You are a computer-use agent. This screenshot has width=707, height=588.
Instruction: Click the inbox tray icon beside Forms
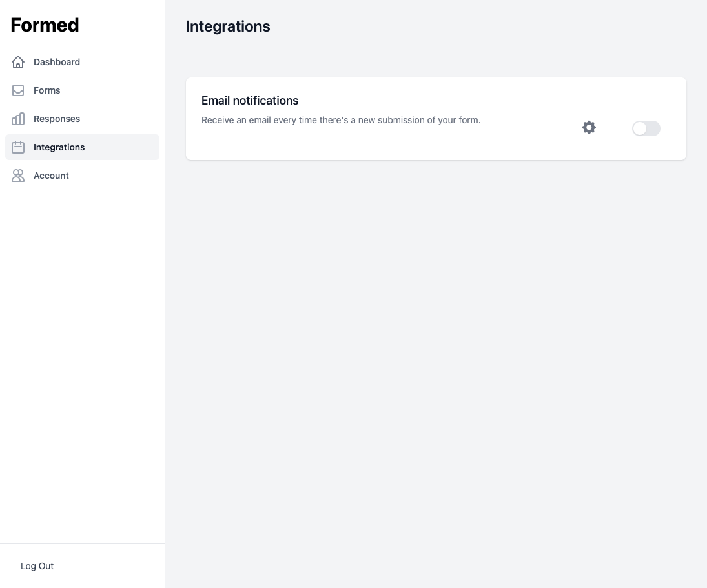pyautogui.click(x=18, y=90)
